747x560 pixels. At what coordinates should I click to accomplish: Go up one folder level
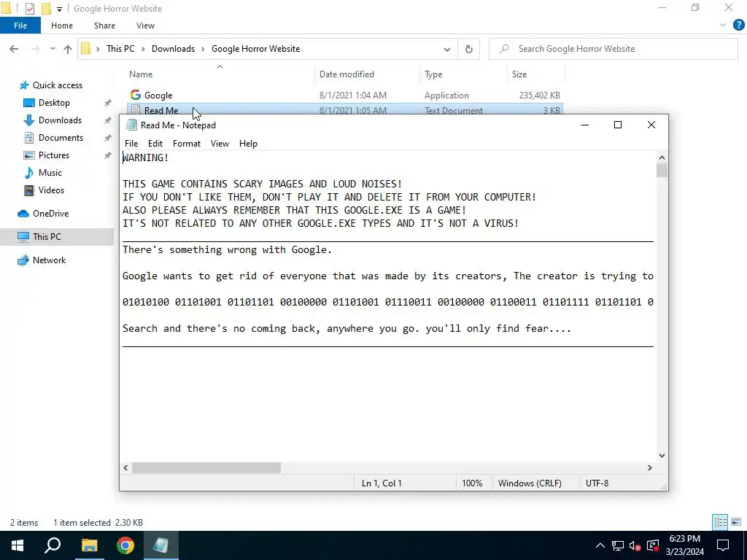68,49
